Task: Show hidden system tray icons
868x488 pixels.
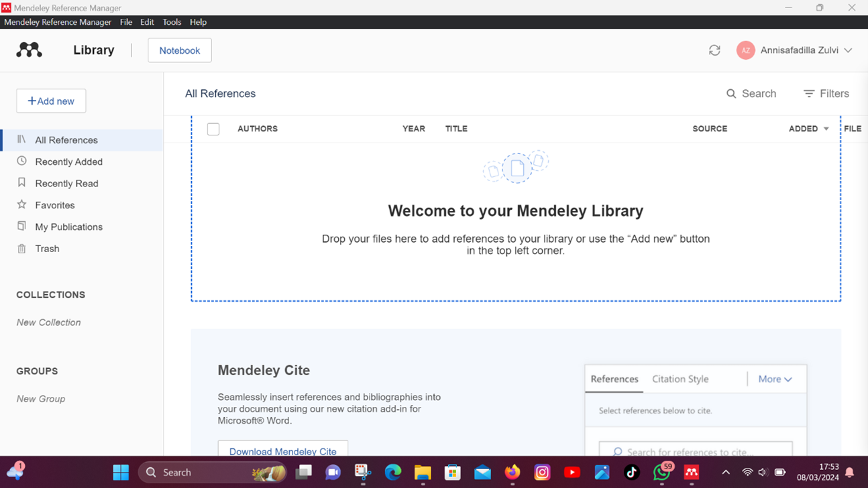Action: pos(726,473)
